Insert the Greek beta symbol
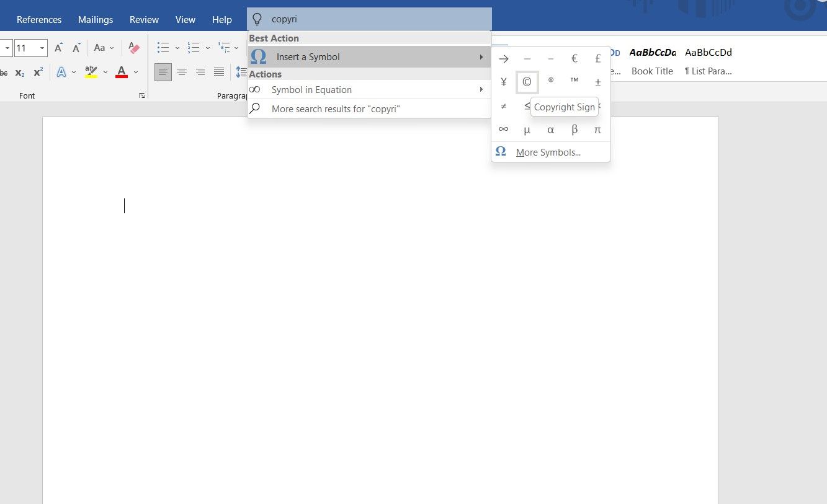The width and height of the screenshot is (827, 504). coord(574,130)
